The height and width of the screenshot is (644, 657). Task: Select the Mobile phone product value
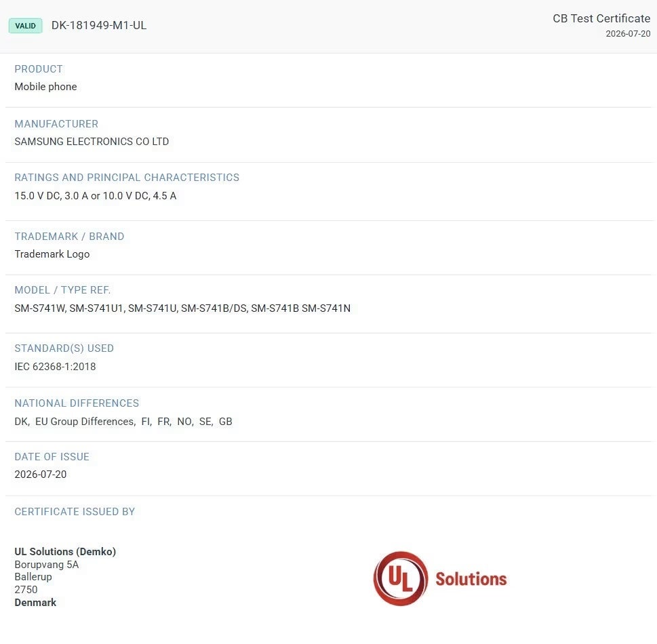coord(45,86)
